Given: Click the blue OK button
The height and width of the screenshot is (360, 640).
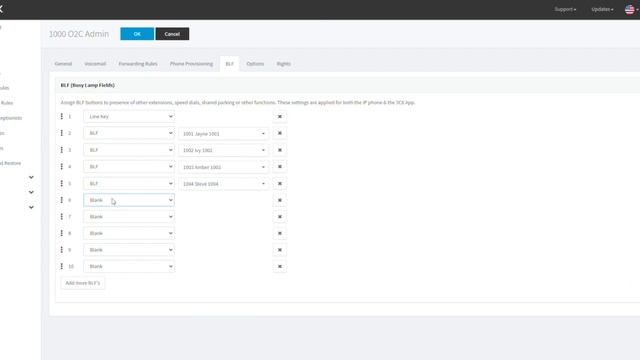Looking at the screenshot, I should click(137, 34).
